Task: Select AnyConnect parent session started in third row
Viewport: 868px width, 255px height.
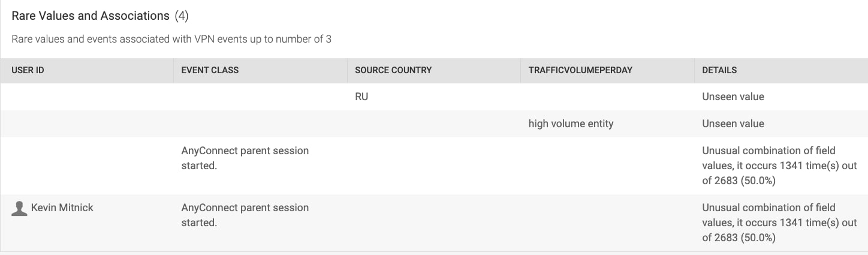Action: (x=245, y=158)
